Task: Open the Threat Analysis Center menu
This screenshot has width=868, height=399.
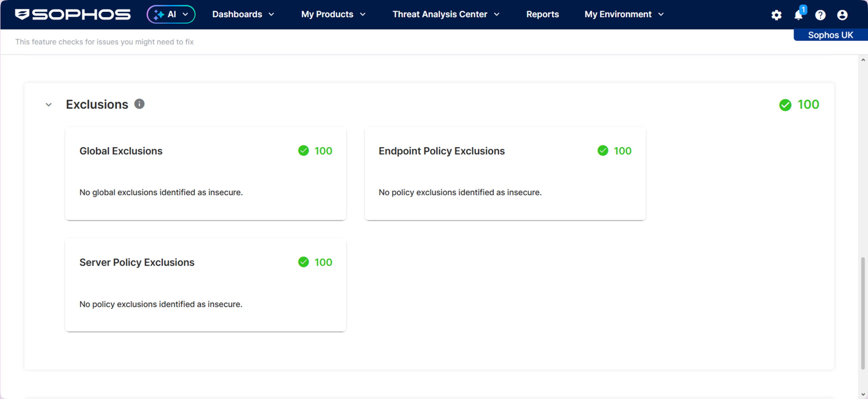Action: (446, 14)
